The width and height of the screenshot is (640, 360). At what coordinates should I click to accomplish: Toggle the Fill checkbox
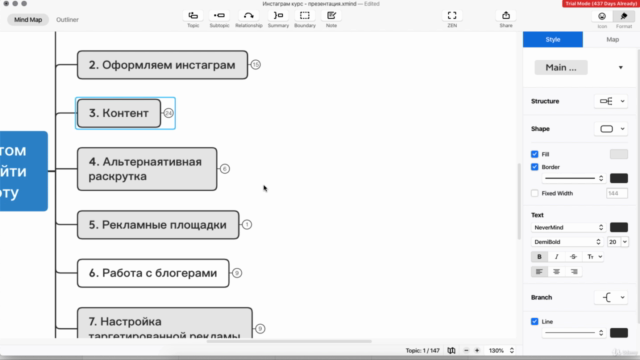coord(535,154)
